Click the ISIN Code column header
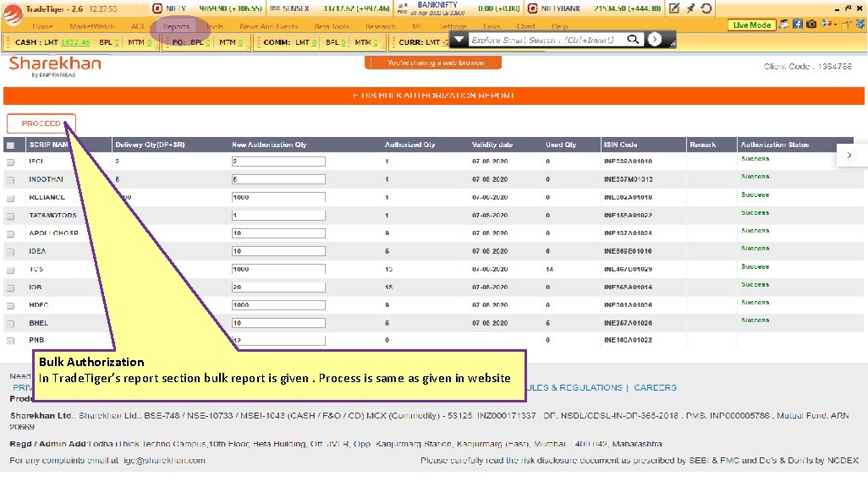 pos(621,145)
